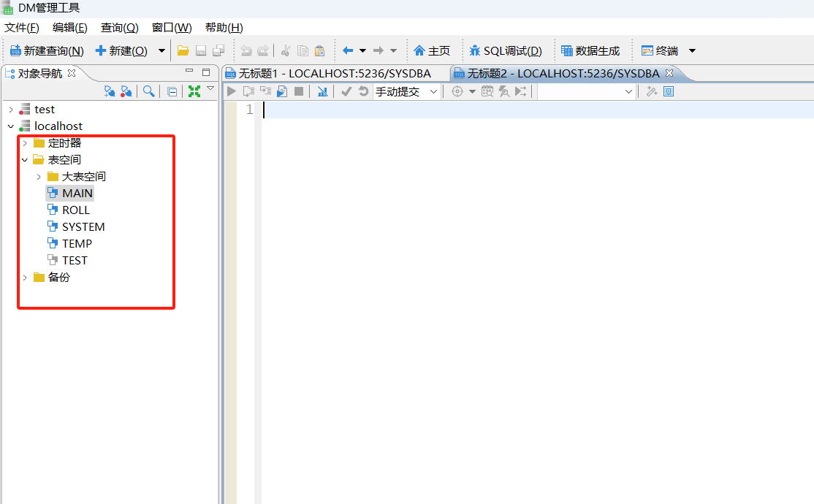Open the 帮助(H) menu
The height and width of the screenshot is (504, 814).
[x=224, y=28]
